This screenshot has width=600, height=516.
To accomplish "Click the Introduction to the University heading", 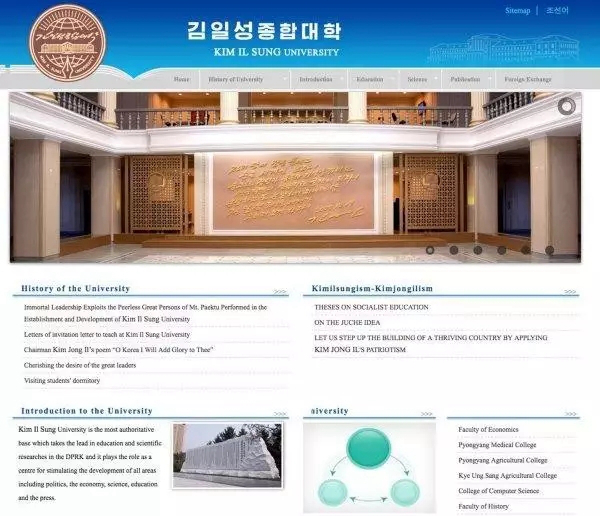I will [87, 411].
